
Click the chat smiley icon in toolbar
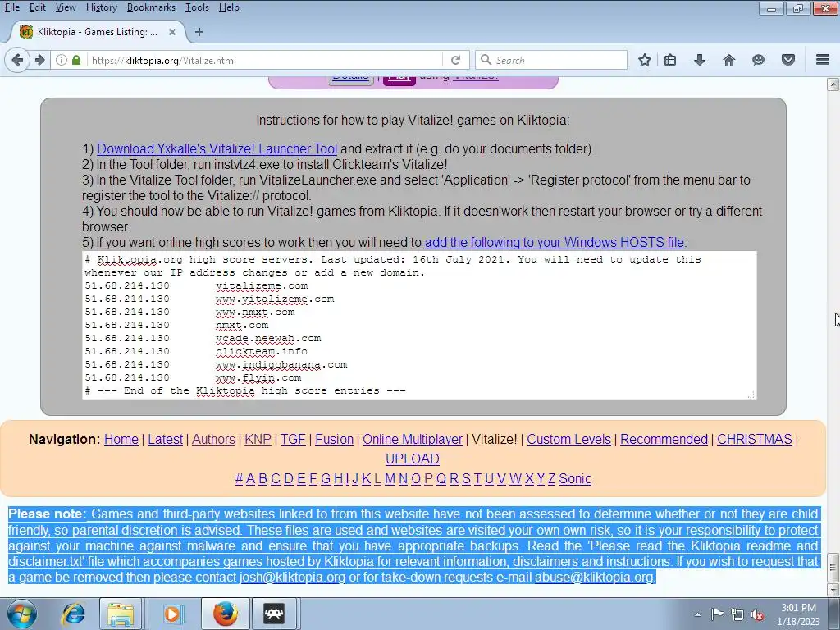tap(758, 60)
